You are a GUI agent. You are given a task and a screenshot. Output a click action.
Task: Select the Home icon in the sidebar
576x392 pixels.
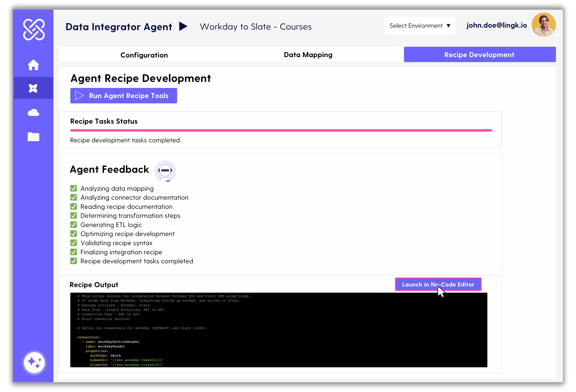pyautogui.click(x=33, y=65)
